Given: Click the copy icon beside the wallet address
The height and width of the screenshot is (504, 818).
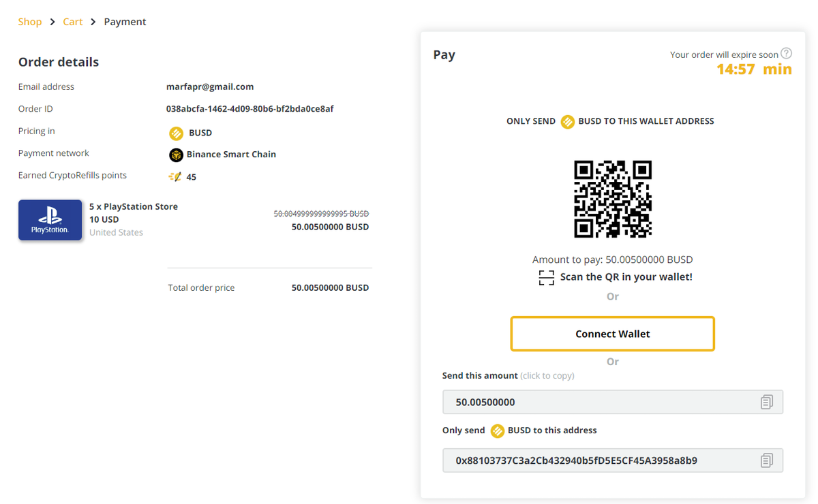Looking at the screenshot, I should (x=767, y=460).
